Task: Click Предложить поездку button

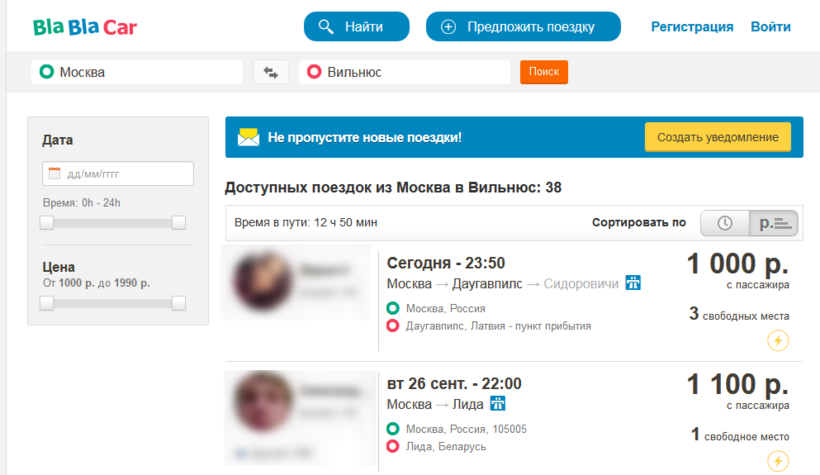Action: 522,27
